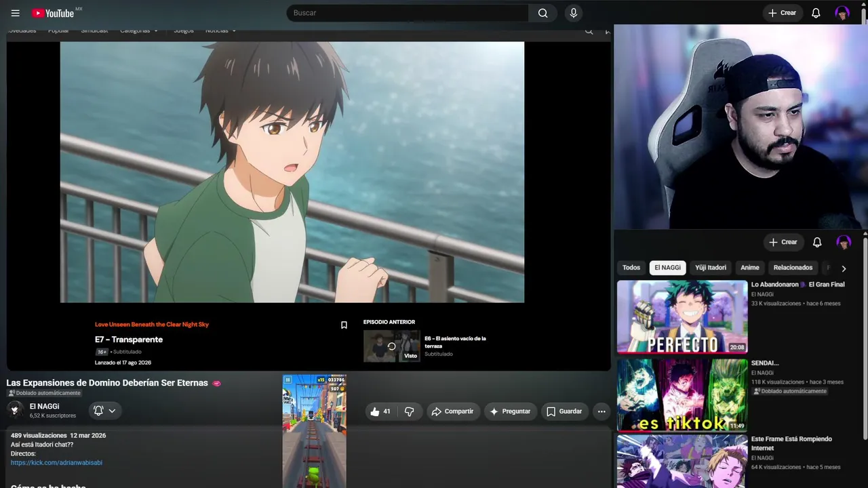Toggle the bookmark icon beside E7 - Transparente
This screenshot has width=868, height=488.
[x=344, y=325]
